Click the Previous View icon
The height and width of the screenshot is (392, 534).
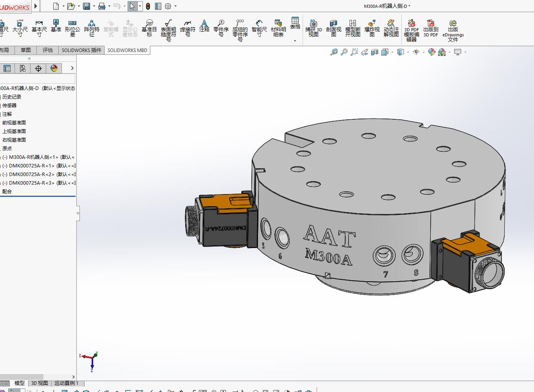point(364,52)
